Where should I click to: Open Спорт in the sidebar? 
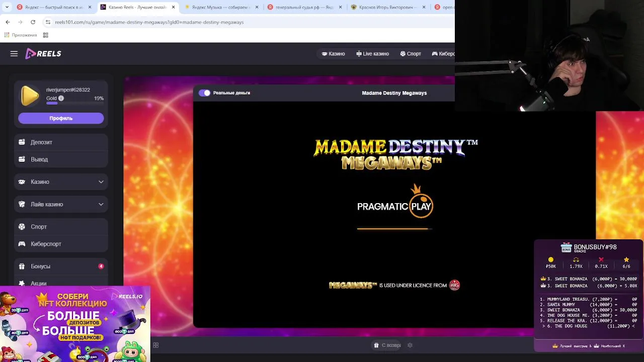(61, 227)
